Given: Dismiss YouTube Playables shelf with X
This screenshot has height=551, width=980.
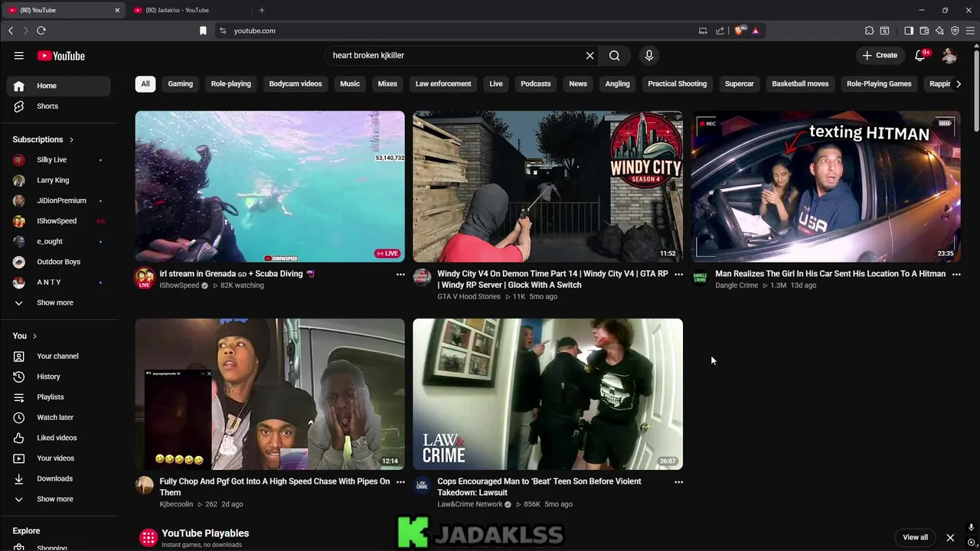Looking at the screenshot, I should coord(950,537).
